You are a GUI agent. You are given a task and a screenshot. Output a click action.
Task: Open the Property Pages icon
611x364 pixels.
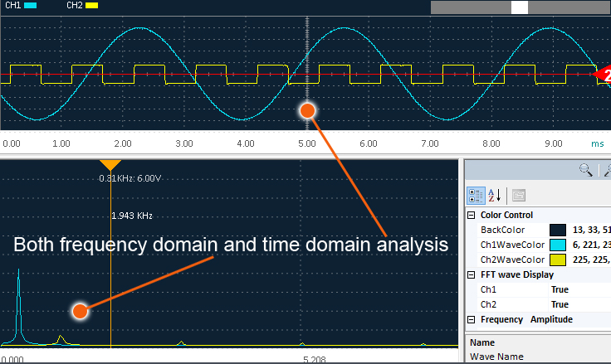coord(519,196)
